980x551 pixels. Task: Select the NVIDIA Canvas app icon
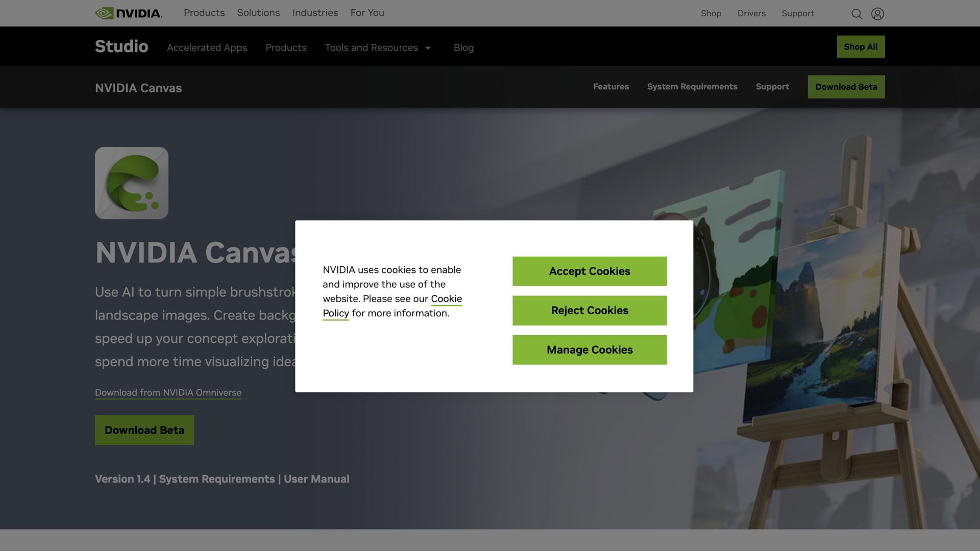(131, 182)
